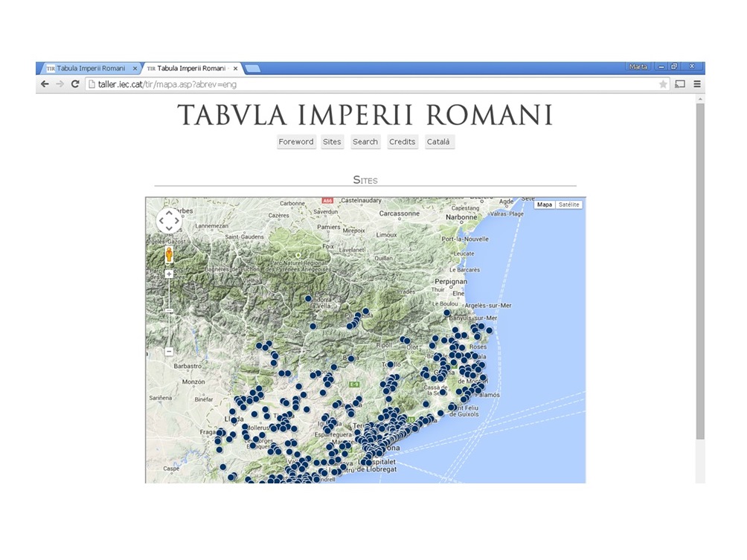Pan the map right with the arrow control
The image size is (747, 560).
178,221
